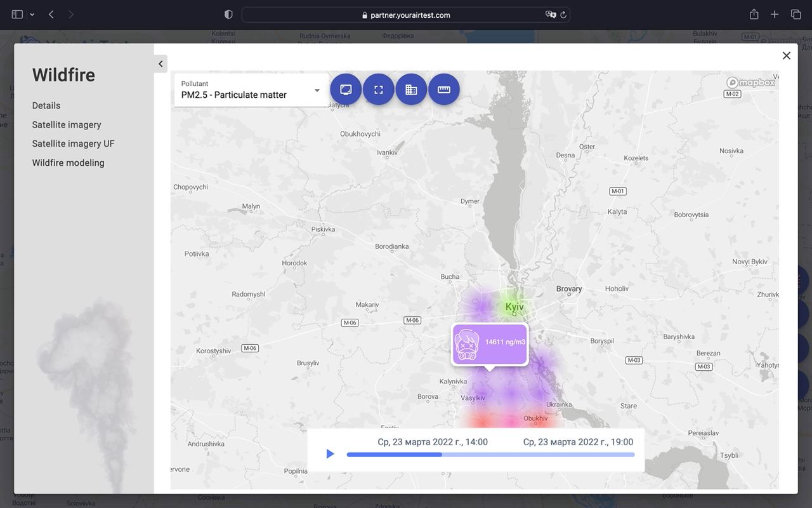Image resolution: width=812 pixels, height=508 pixels.
Task: Click the Wildfire panel heading
Action: coord(63,75)
